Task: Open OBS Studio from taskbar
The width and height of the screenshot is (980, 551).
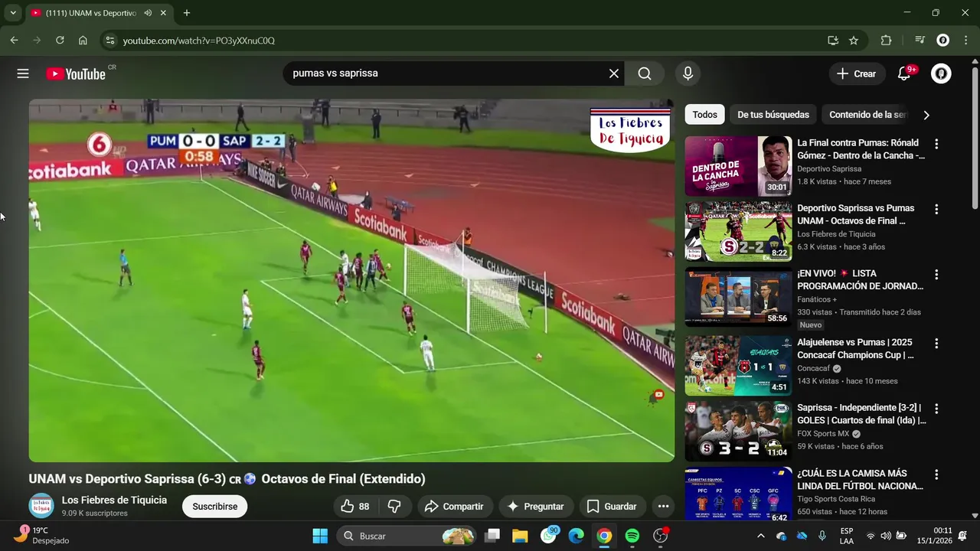Action: coord(660,536)
